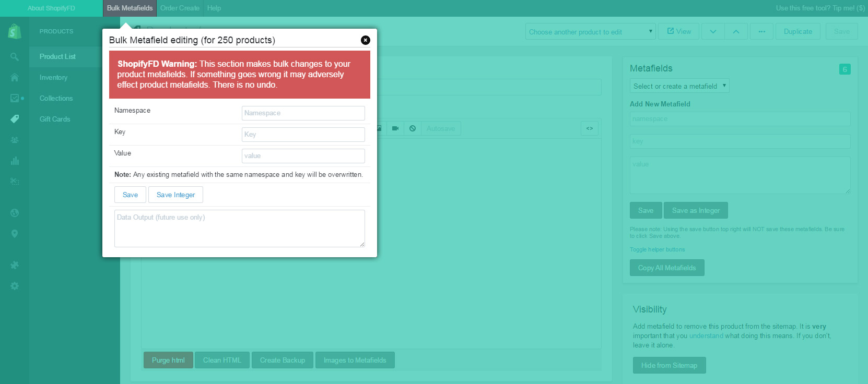Go to Home via house icon
Screen dimensions: 868x384
pos(15,77)
